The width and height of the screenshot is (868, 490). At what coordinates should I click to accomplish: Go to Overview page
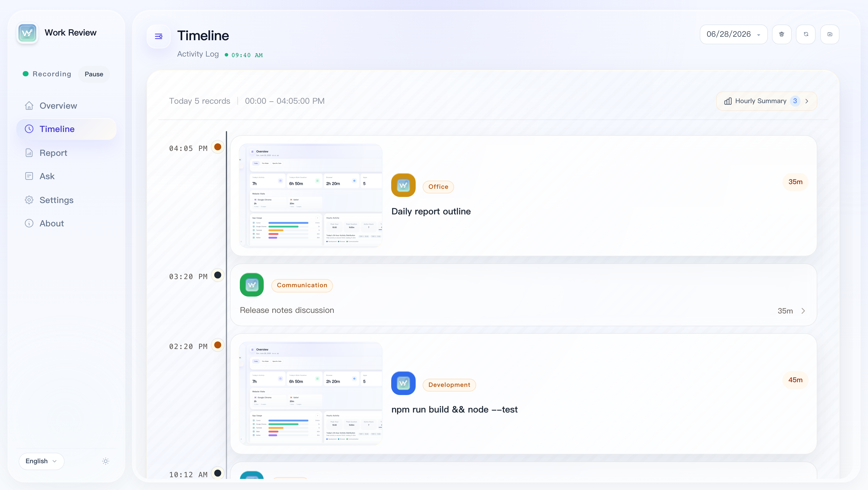[66, 105]
